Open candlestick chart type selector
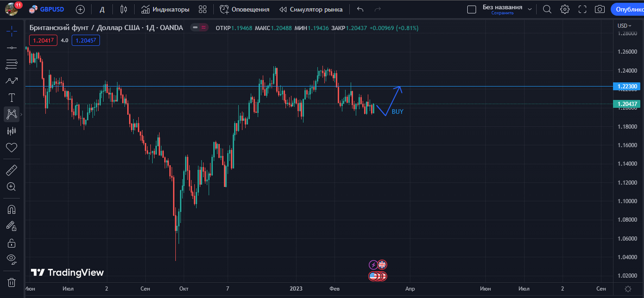The width and height of the screenshot is (644, 298). pyautogui.click(x=124, y=9)
